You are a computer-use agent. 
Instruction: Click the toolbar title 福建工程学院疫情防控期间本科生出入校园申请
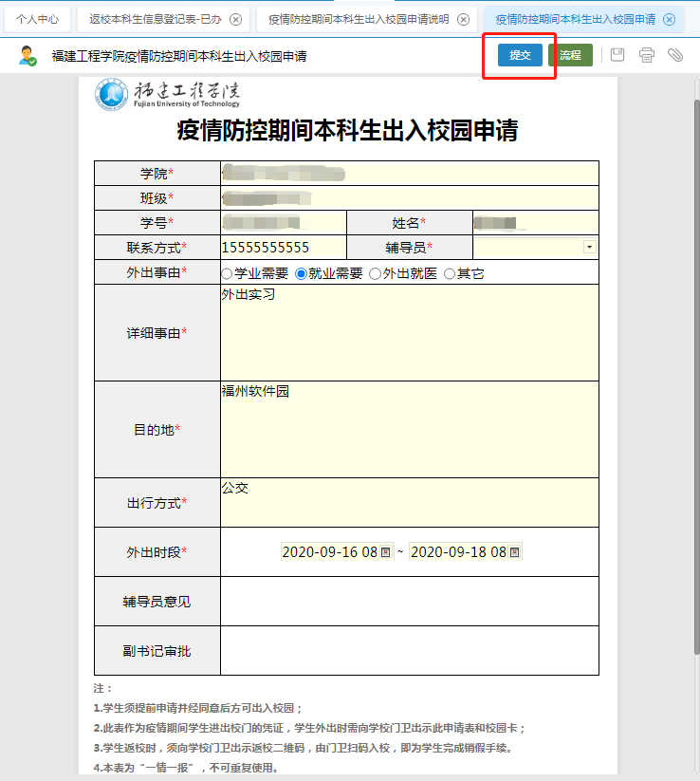pos(179,56)
